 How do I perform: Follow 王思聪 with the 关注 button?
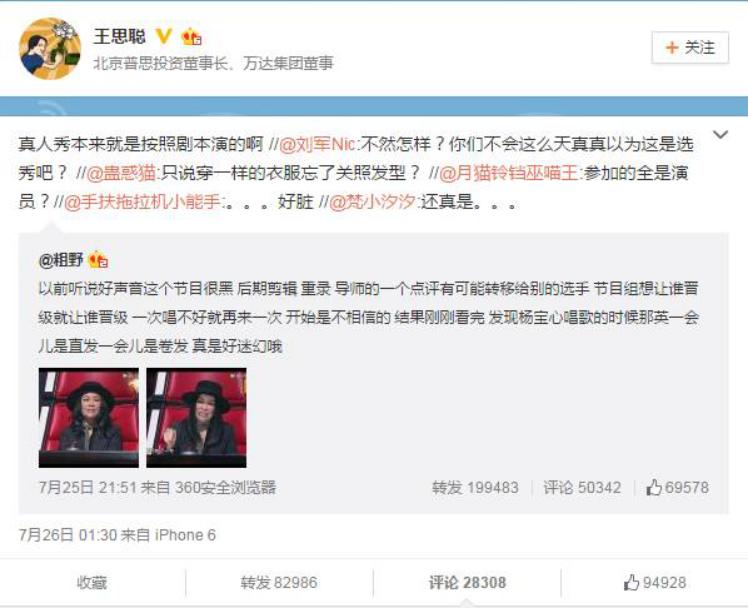[690, 47]
